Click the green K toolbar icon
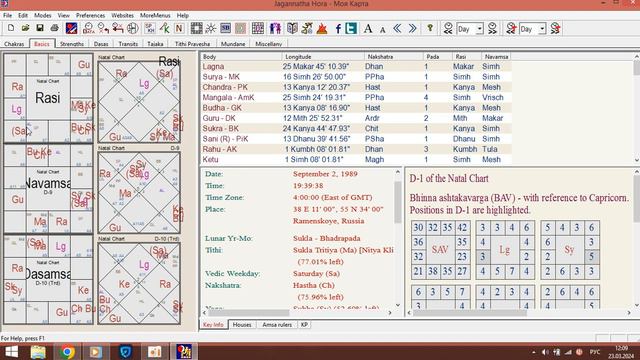The width and height of the screenshot is (640, 360). [x=164, y=28]
